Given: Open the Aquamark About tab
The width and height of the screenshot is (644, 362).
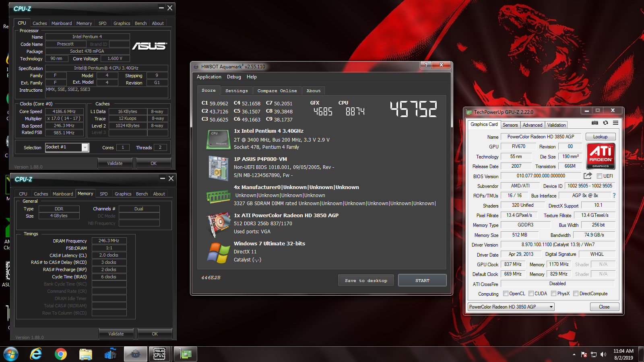Looking at the screenshot, I should (x=314, y=91).
